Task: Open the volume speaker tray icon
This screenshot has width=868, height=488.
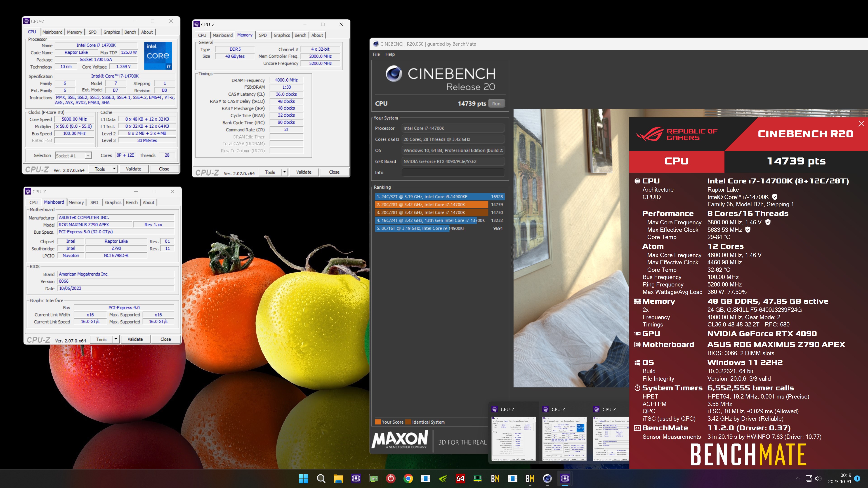Action: pos(818,479)
